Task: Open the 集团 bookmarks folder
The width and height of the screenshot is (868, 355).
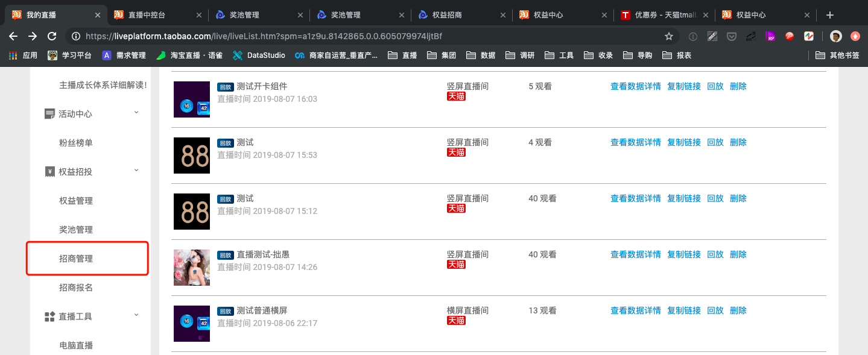Action: [x=442, y=55]
